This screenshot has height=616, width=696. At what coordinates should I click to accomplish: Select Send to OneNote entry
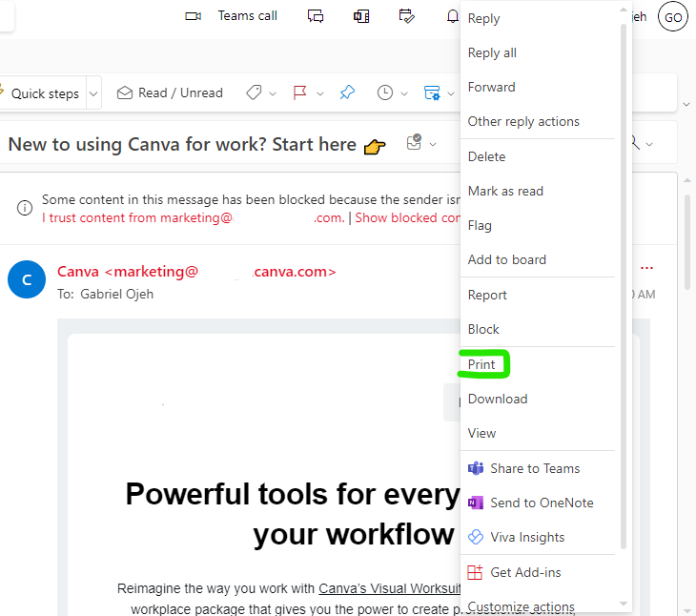tap(538, 503)
